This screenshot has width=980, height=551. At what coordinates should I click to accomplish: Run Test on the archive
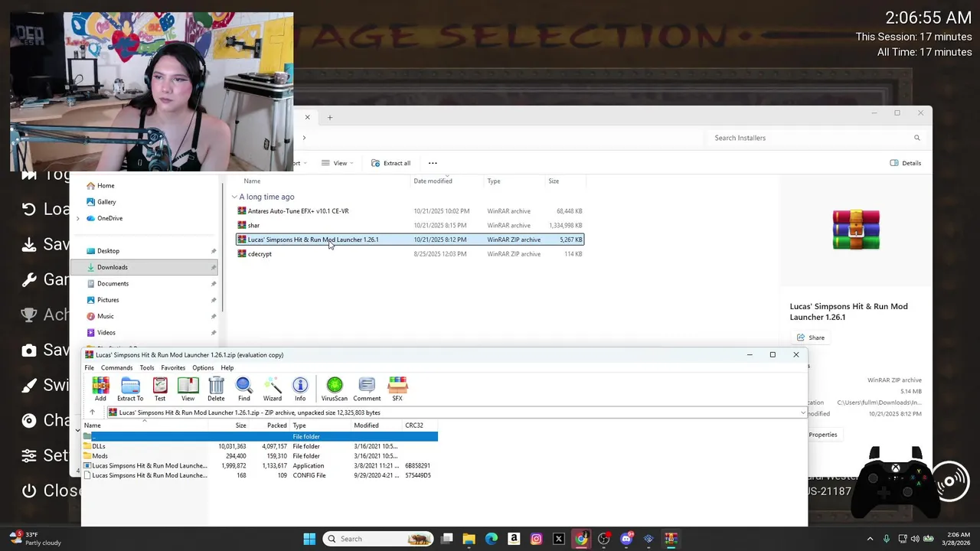(160, 389)
